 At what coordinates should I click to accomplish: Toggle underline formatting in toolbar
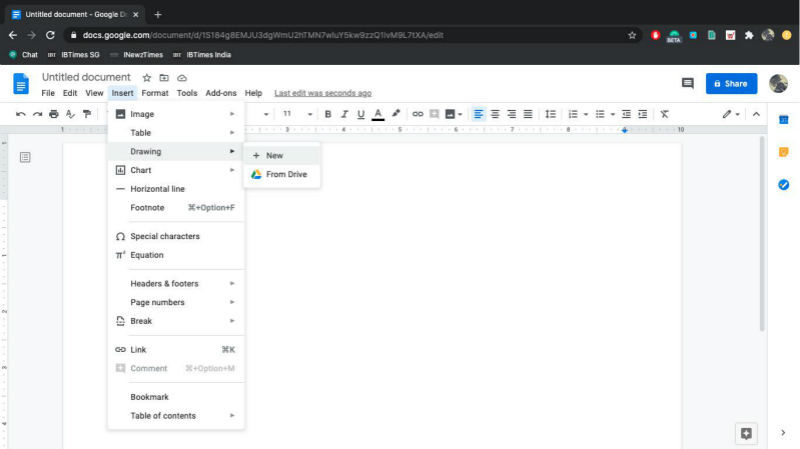pos(361,114)
